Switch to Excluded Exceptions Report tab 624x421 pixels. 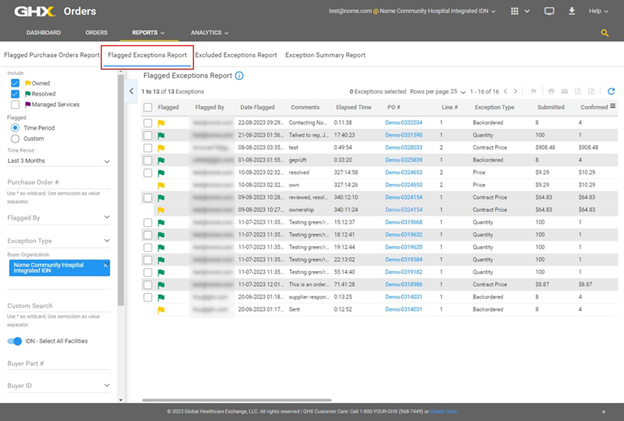point(236,55)
